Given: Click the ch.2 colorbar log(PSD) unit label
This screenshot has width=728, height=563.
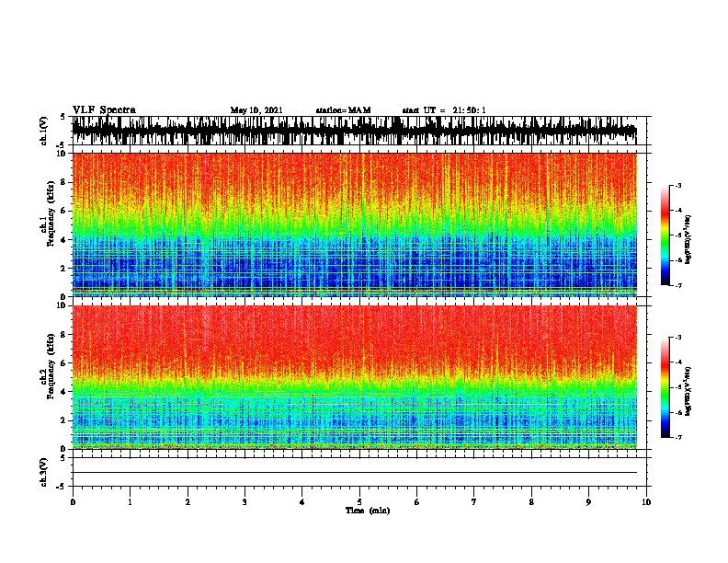Looking at the screenshot, I should pyautogui.click(x=688, y=391).
